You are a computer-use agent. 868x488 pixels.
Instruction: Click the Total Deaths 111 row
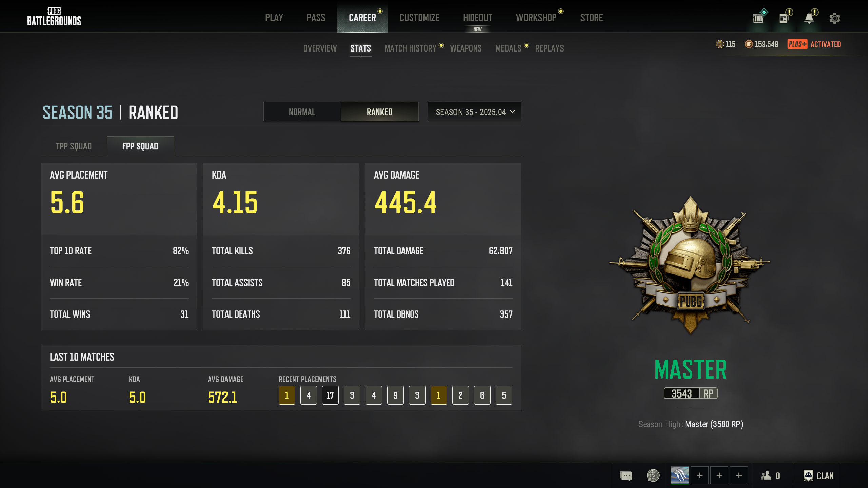[x=281, y=314]
